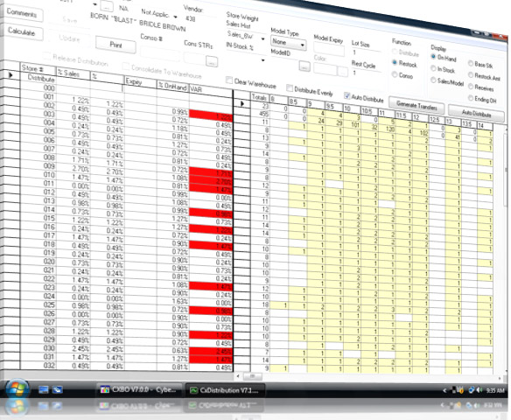Click the security shield tray icon
The image size is (511, 420).
tap(461, 389)
